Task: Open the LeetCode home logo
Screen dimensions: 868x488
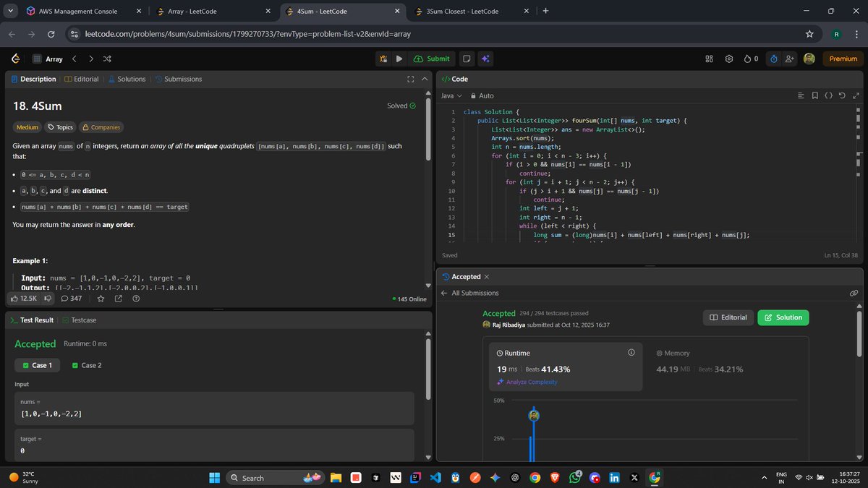Action: 15,59
